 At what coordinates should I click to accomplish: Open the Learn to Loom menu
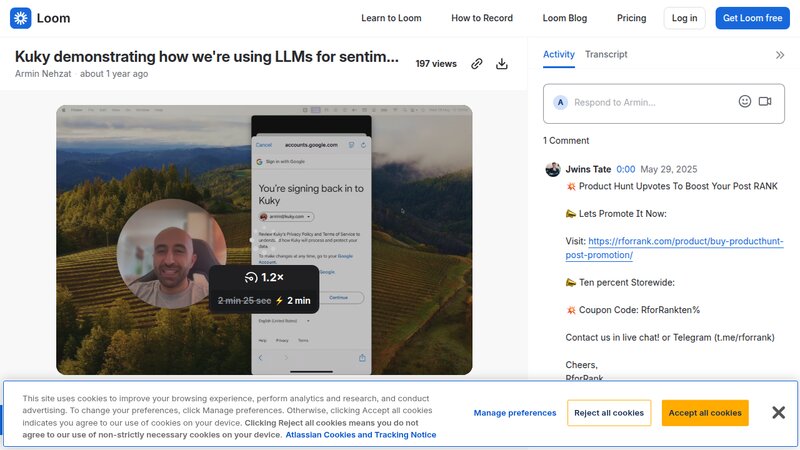tap(391, 18)
